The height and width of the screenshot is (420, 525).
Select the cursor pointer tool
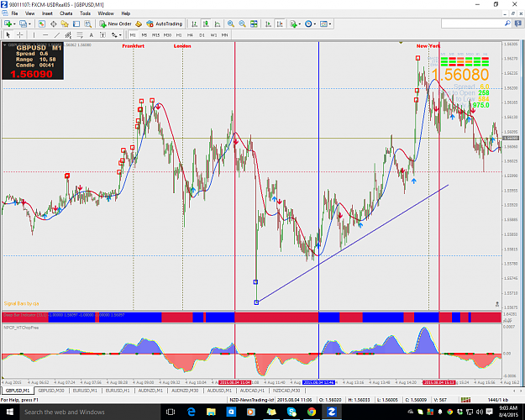(x=8, y=34)
